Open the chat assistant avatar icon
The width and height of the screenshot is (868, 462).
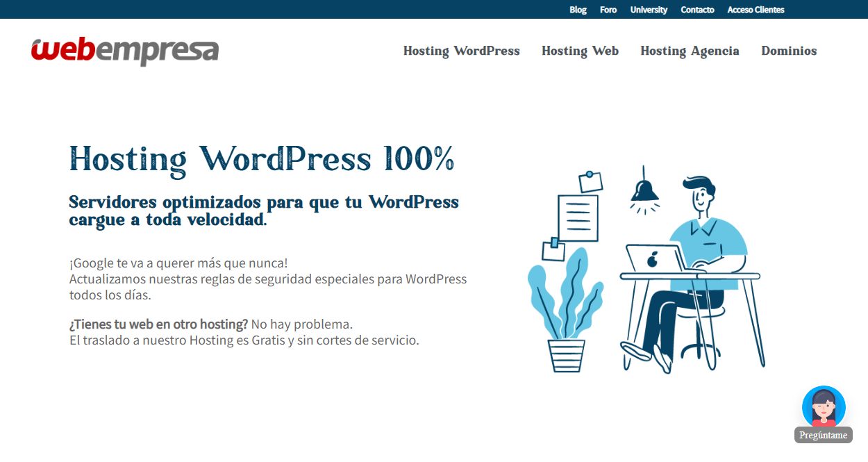coord(824,407)
